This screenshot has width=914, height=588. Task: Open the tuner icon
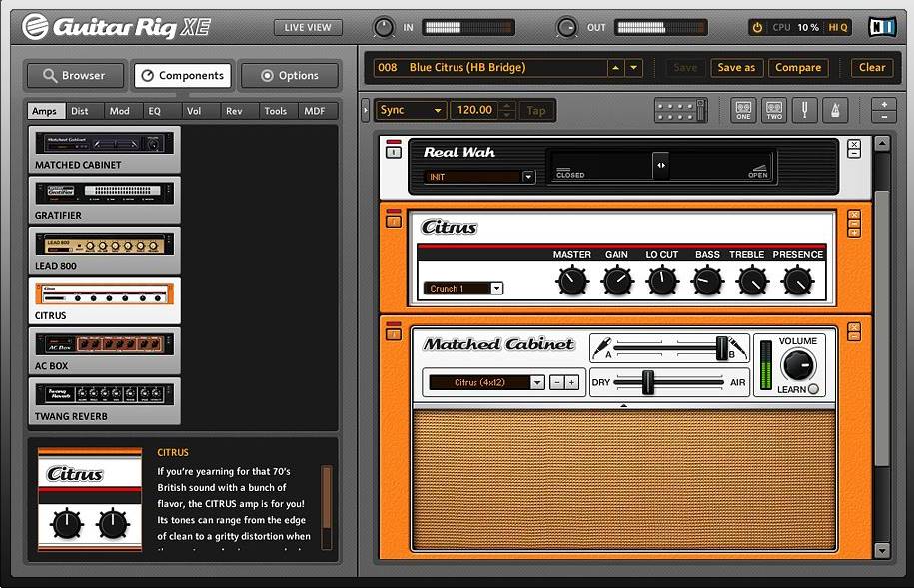point(805,110)
